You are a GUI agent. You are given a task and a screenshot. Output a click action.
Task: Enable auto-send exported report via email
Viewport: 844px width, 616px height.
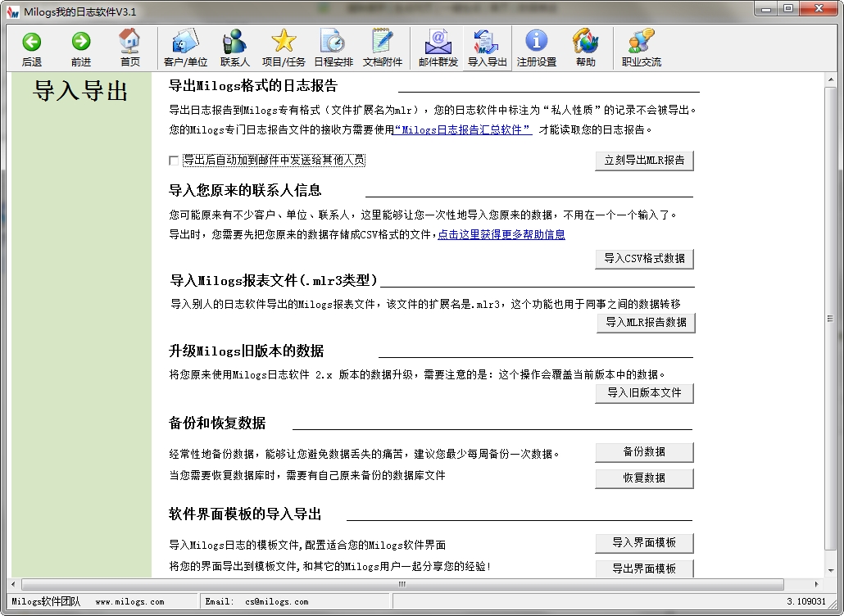pos(173,160)
